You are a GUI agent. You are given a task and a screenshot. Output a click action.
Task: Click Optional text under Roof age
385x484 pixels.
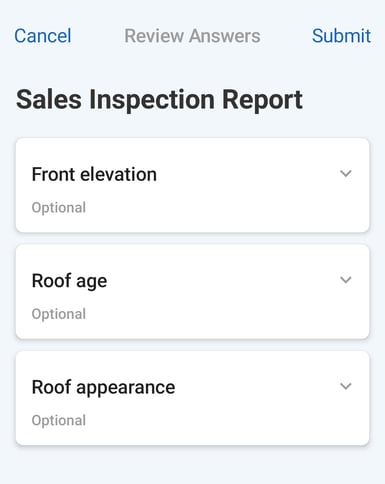pos(59,314)
